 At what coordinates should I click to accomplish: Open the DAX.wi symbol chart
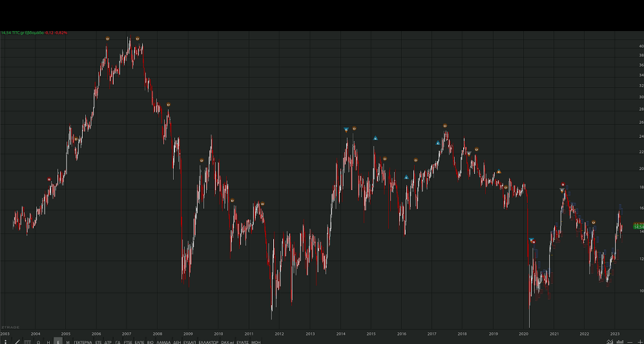(227, 342)
